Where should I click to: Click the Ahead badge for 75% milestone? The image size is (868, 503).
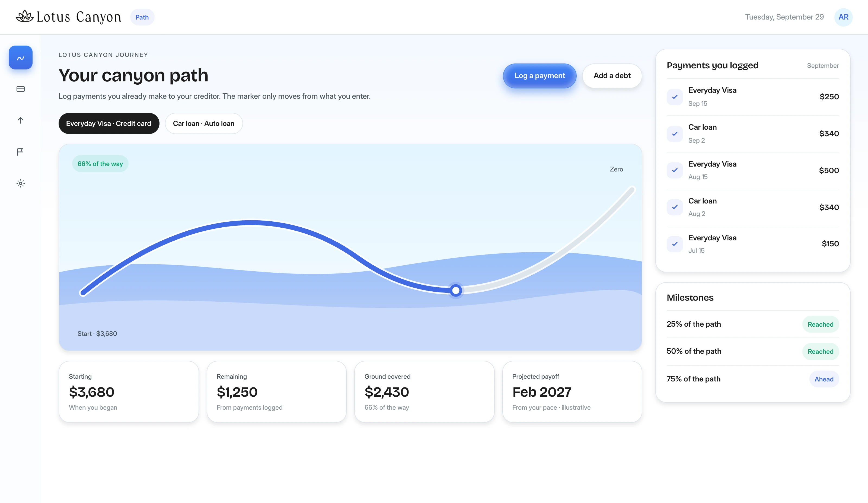(x=824, y=379)
